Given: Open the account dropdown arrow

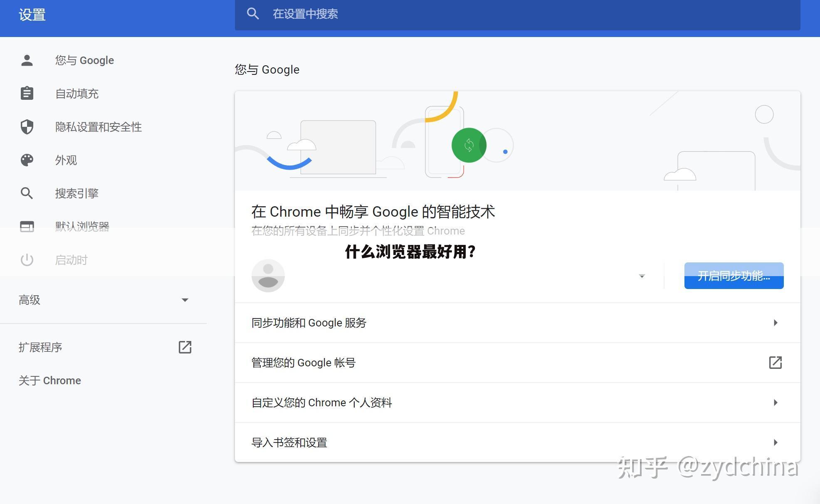Looking at the screenshot, I should pos(642,276).
